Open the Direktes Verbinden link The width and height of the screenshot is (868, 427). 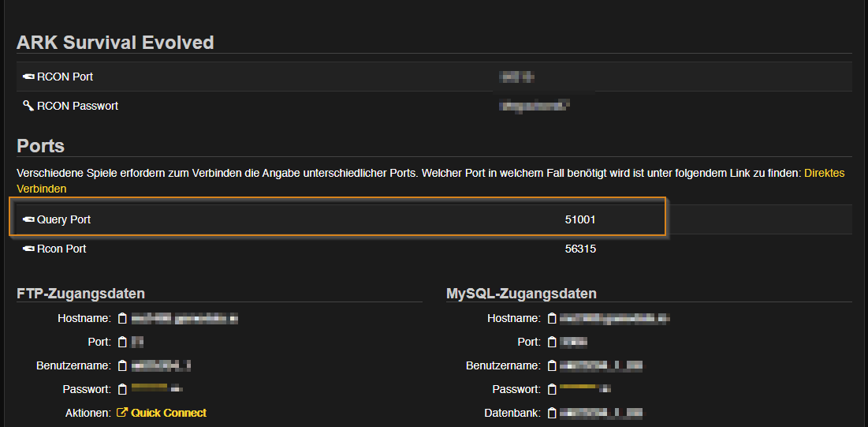pos(825,173)
